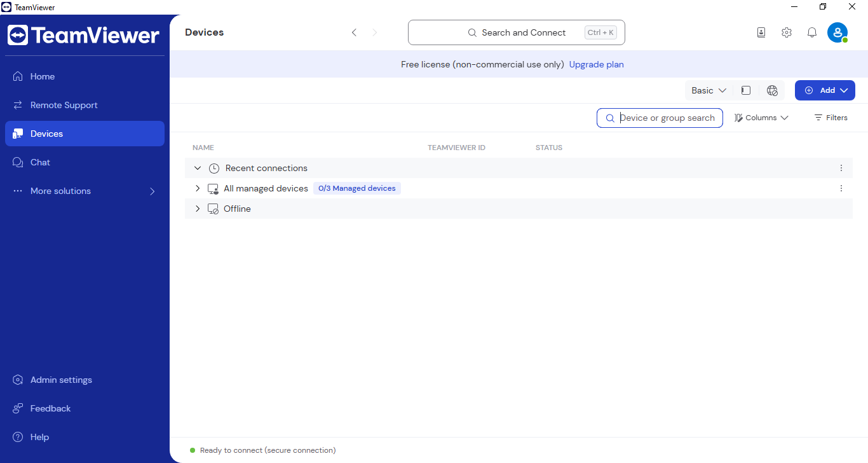Open the Filters panel
The width and height of the screenshot is (868, 463).
click(x=831, y=118)
